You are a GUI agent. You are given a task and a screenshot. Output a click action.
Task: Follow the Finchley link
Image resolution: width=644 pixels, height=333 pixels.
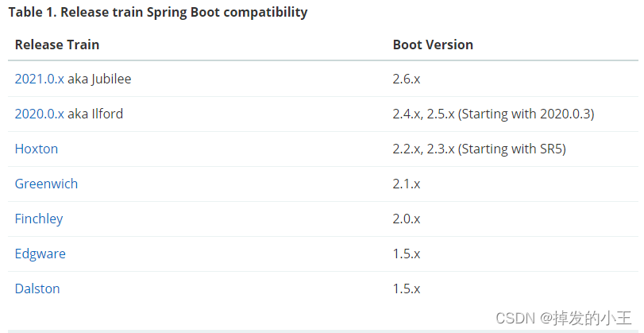point(39,219)
